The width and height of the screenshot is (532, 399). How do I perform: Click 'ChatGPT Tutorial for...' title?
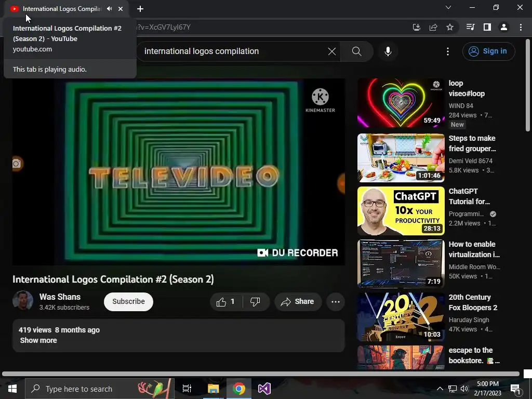coord(469,196)
